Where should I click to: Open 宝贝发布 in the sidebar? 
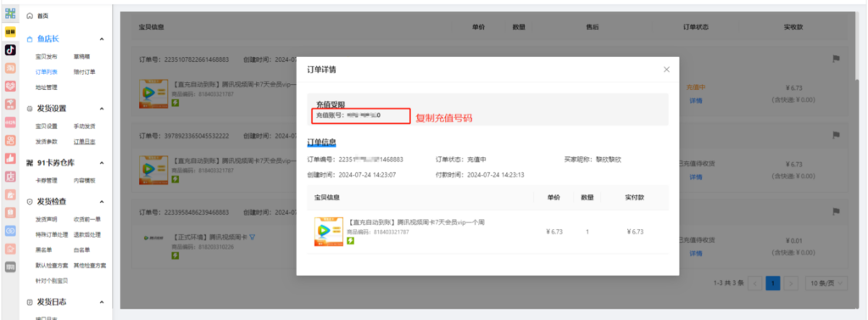coord(46,57)
